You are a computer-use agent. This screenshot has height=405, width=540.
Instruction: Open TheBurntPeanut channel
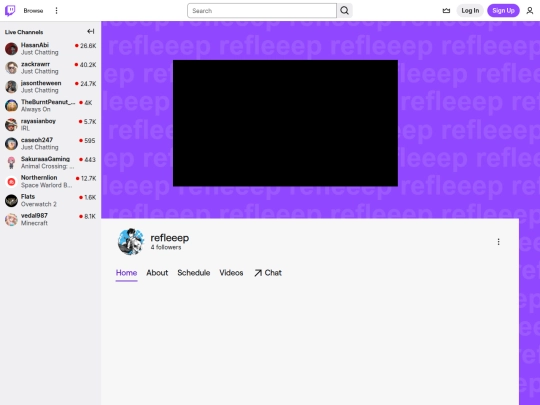pos(51,105)
